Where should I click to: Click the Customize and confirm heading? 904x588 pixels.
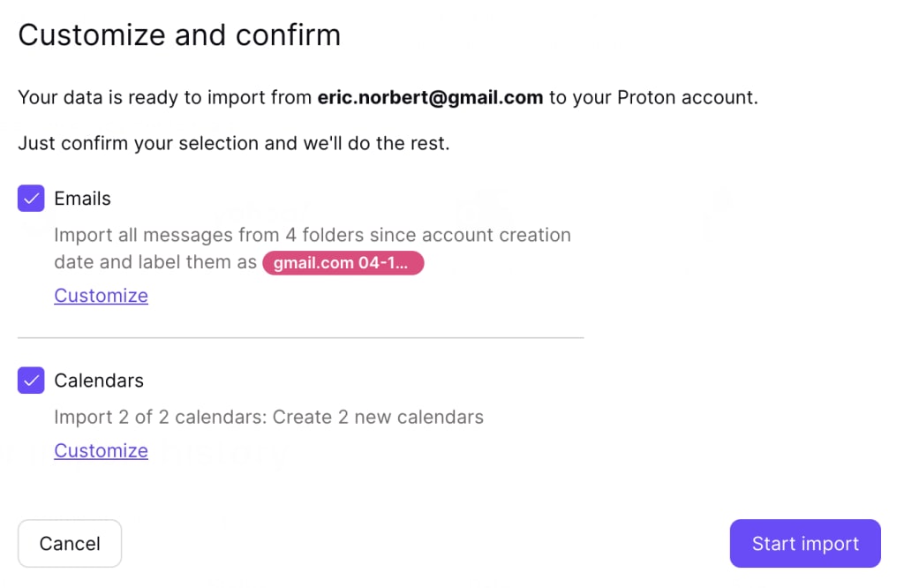point(179,35)
